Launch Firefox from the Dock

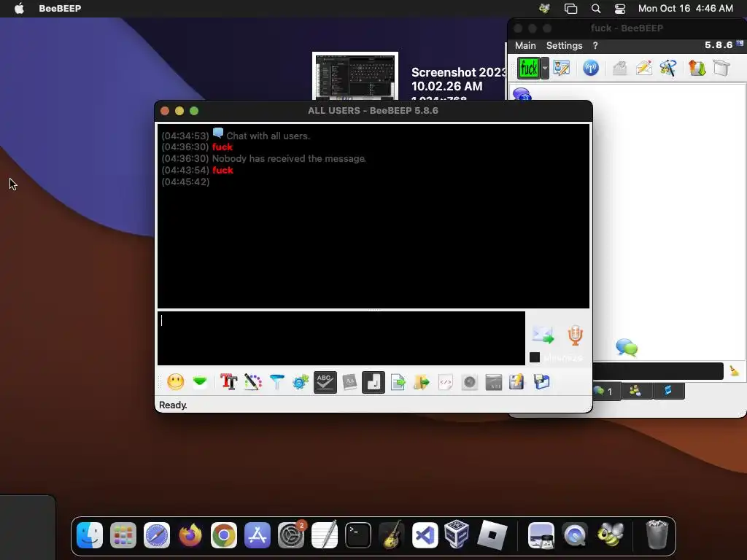pyautogui.click(x=190, y=535)
